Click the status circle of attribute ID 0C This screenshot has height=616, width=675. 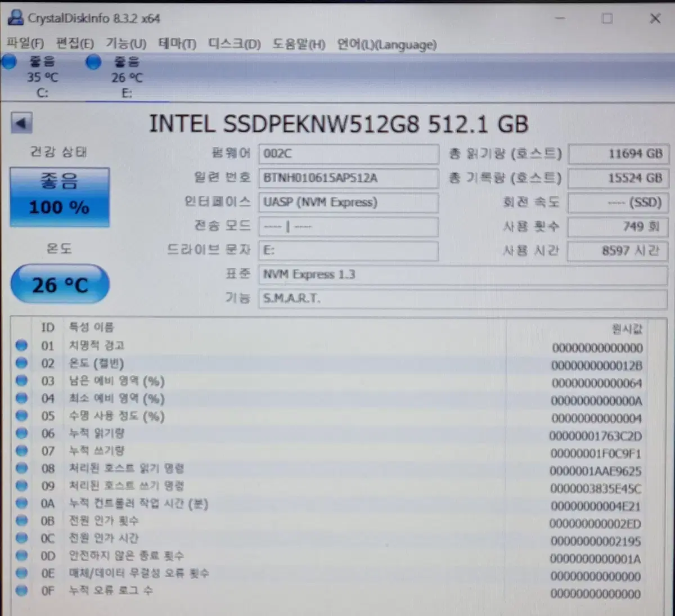click(x=21, y=538)
